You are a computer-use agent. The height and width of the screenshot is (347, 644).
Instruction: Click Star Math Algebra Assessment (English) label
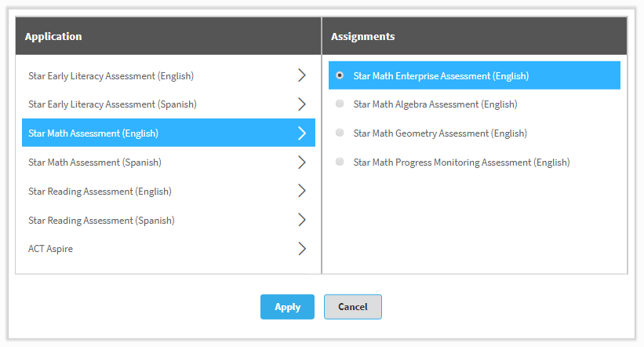click(x=435, y=104)
